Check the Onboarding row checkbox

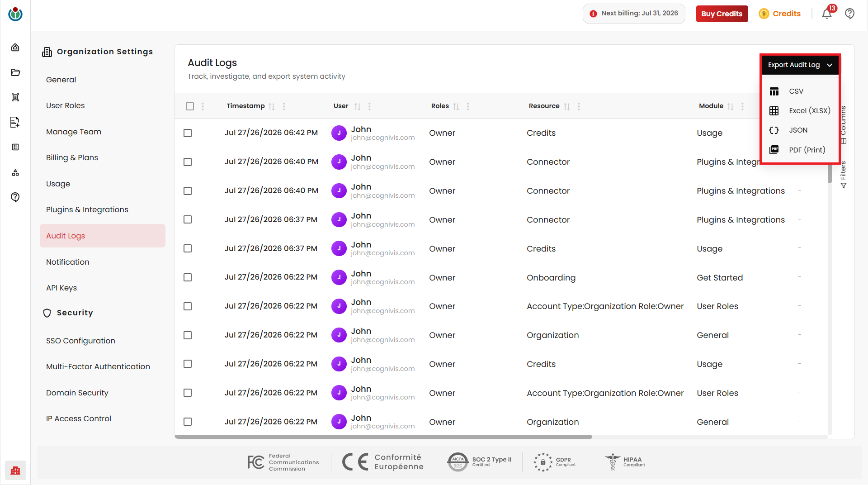(x=188, y=277)
